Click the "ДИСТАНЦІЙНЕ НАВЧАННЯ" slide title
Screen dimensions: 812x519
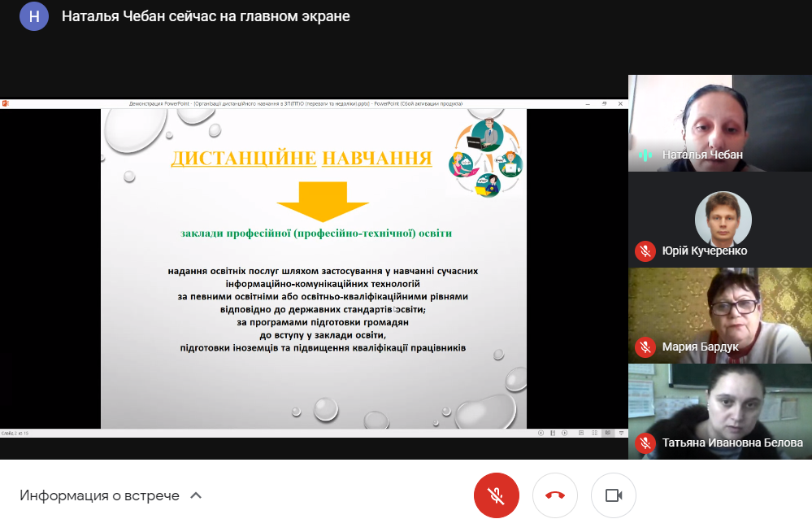click(x=301, y=158)
